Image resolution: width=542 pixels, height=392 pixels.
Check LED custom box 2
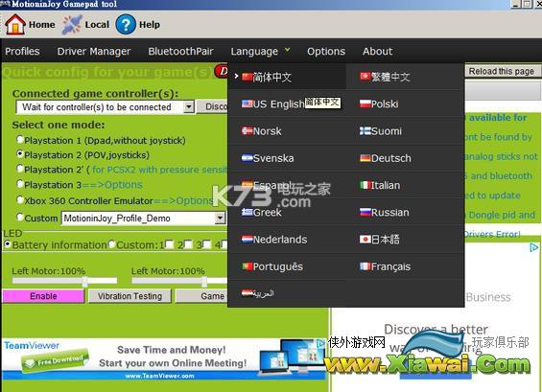(x=188, y=244)
